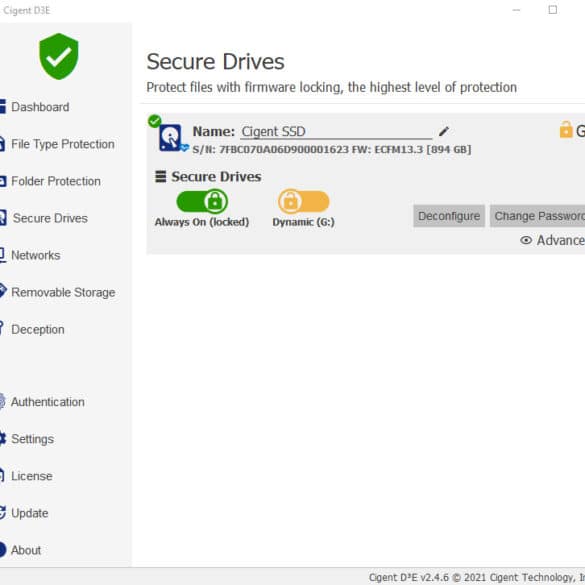The image size is (585, 585).
Task: Open the Authentication page
Action: click(48, 402)
